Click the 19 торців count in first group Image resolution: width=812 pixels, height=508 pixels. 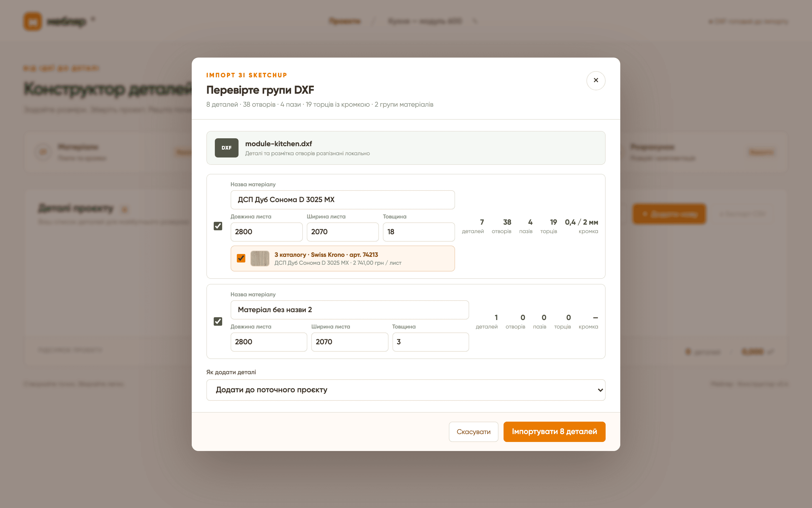[549, 226]
